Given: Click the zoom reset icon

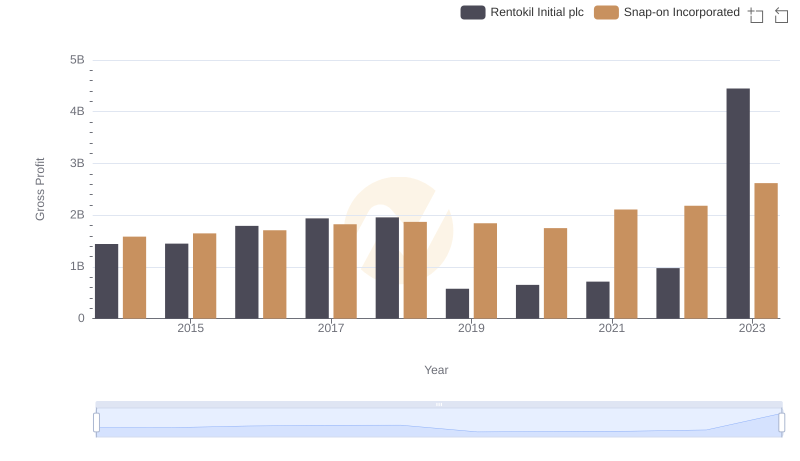Looking at the screenshot, I should [781, 15].
